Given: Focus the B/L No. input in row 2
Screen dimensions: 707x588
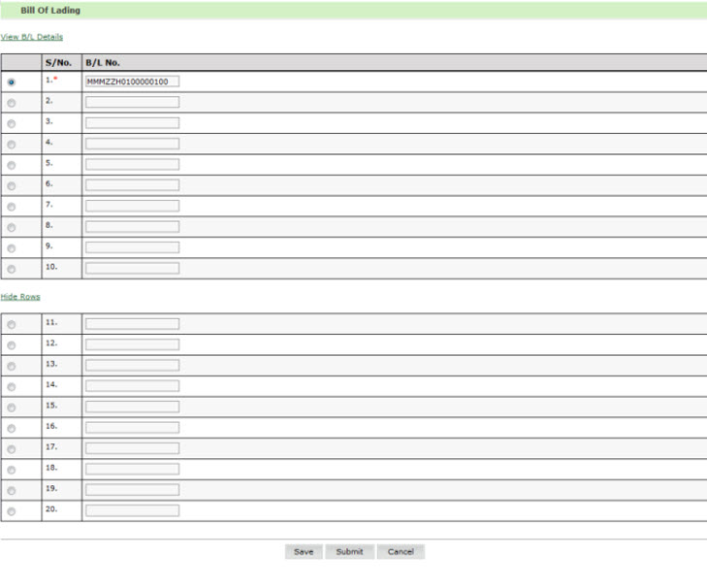Looking at the screenshot, I should point(132,102).
